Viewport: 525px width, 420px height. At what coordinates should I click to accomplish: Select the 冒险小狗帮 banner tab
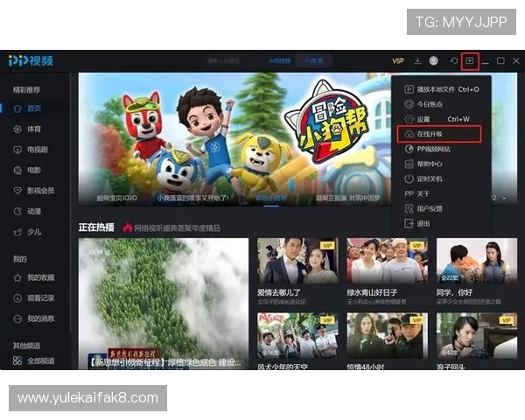[x=271, y=199]
